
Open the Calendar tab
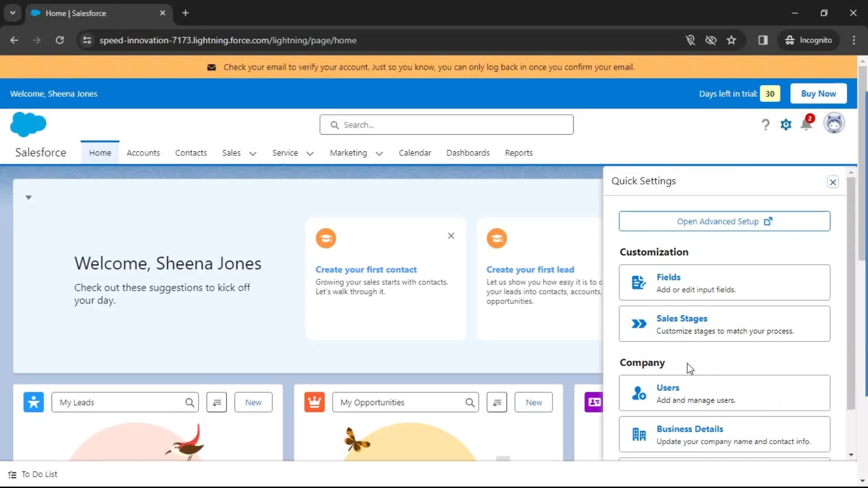pyautogui.click(x=415, y=153)
